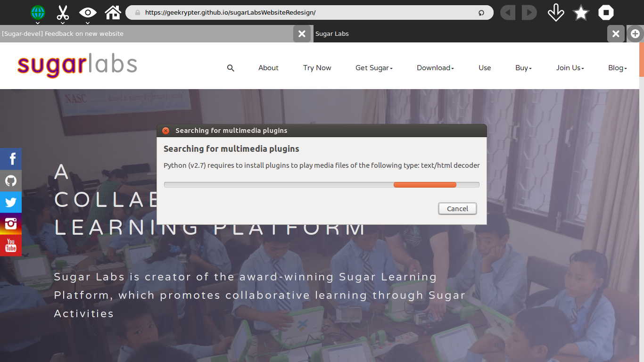Stop the Browse activity
Screen dimensions: 644x362
pyautogui.click(x=606, y=13)
